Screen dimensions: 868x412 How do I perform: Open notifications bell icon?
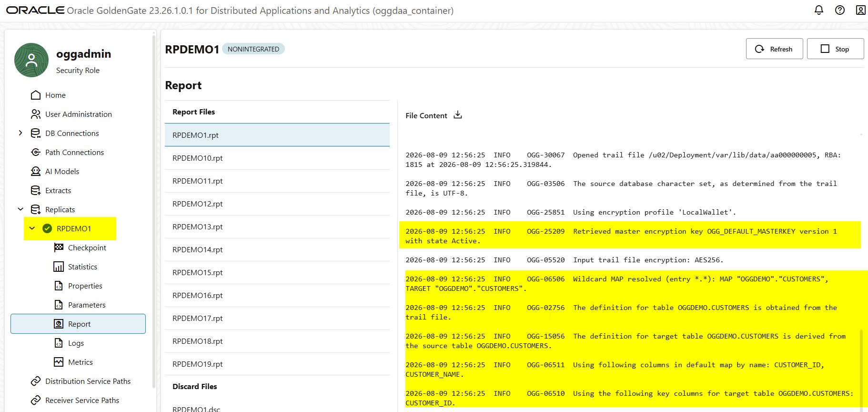[819, 10]
